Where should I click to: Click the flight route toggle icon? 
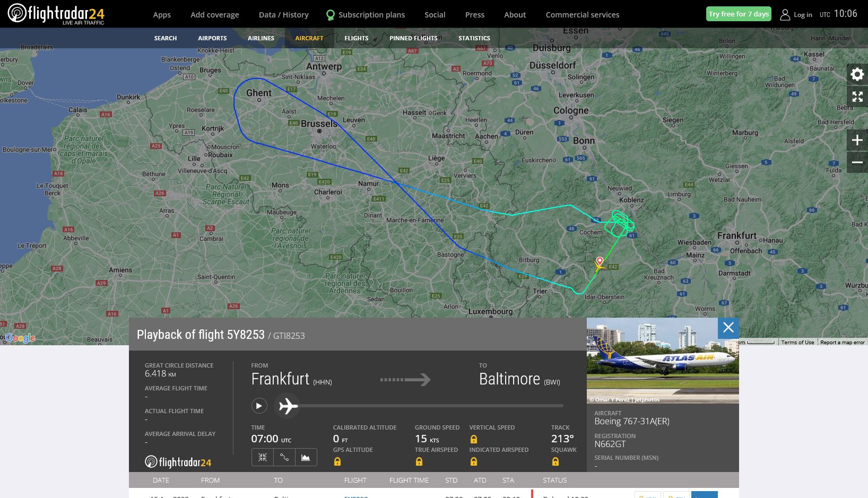pos(284,457)
